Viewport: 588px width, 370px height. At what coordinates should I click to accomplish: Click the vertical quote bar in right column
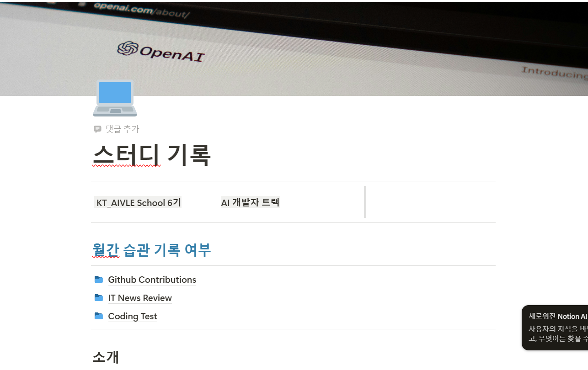(x=365, y=202)
